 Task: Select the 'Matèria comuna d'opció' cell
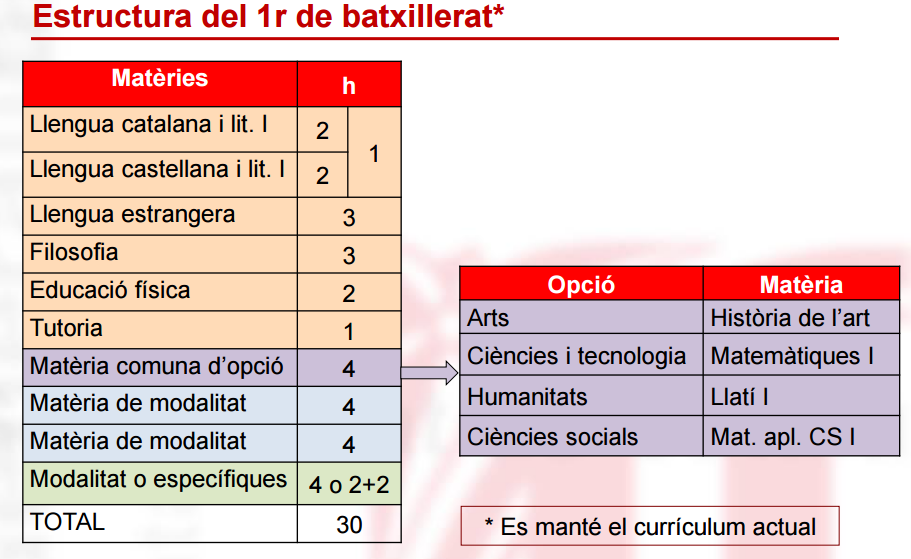[157, 367]
